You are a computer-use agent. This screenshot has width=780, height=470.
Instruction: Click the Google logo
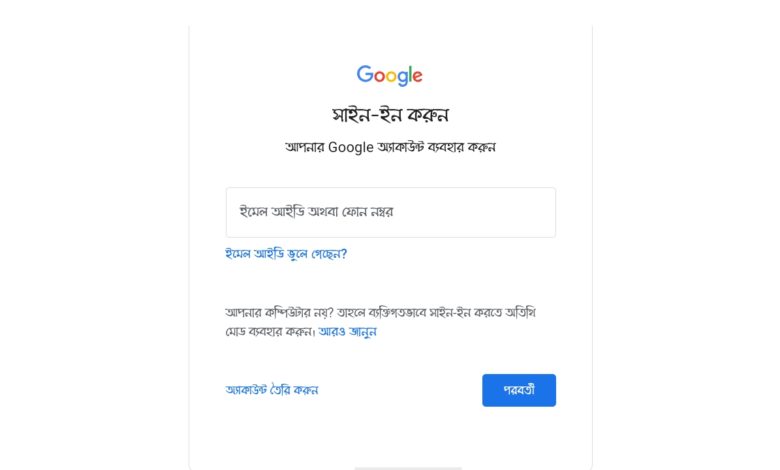390,76
